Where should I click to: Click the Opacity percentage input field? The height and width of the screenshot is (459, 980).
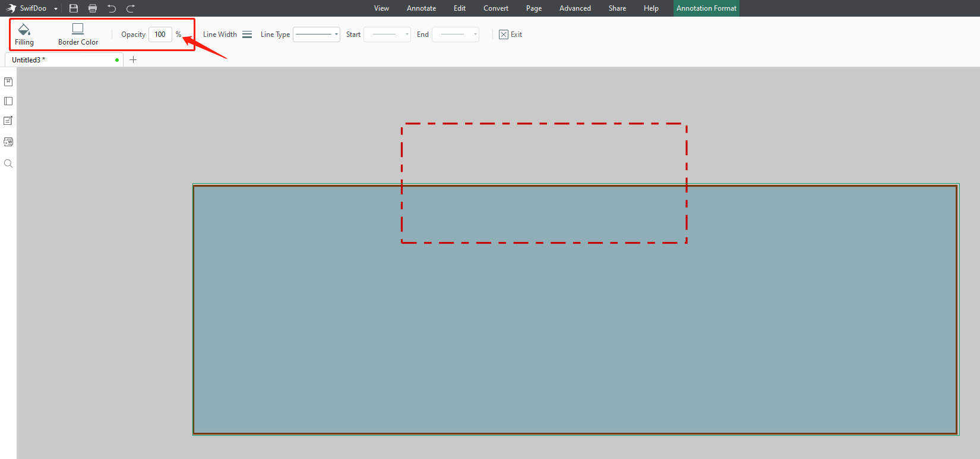[160, 34]
